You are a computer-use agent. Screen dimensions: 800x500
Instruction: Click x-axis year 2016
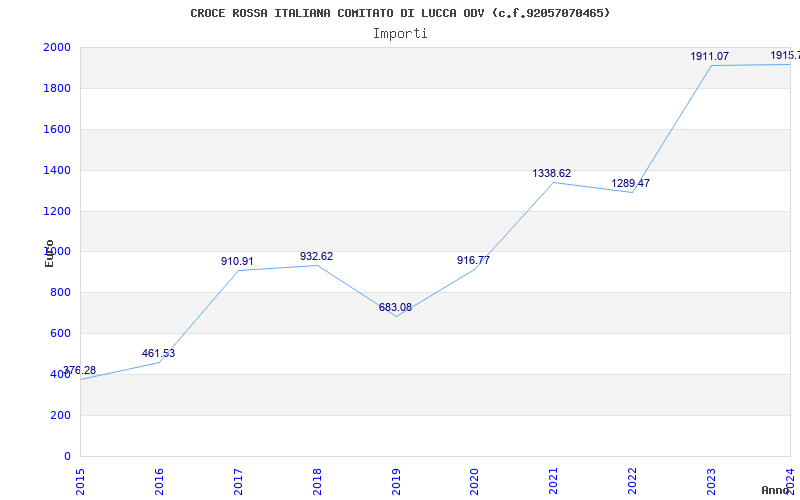click(x=159, y=482)
